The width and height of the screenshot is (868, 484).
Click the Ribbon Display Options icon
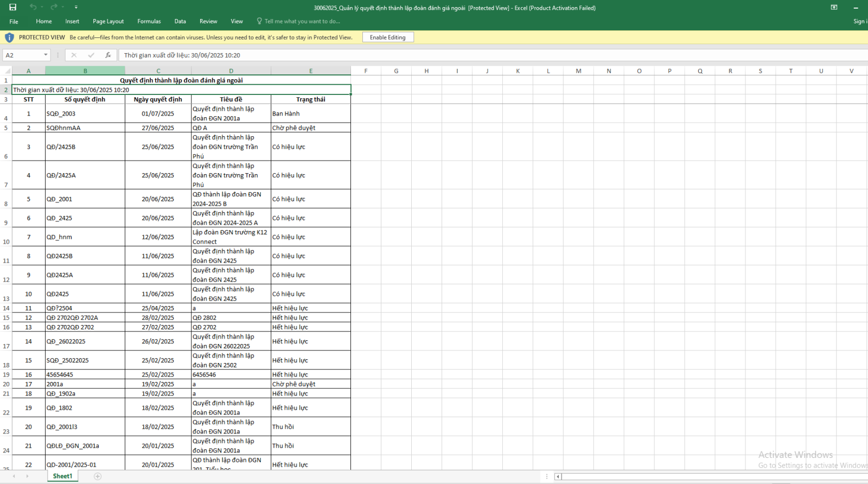tap(834, 8)
